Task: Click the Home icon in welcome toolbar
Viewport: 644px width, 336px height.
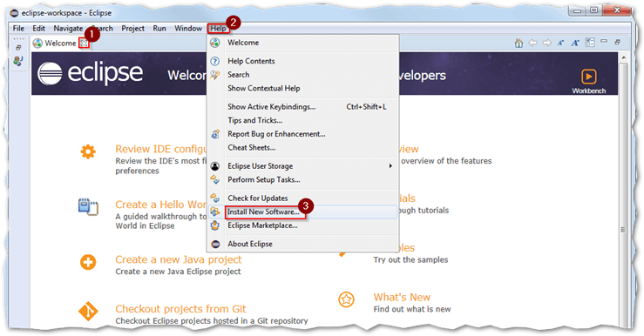Action: (x=519, y=43)
